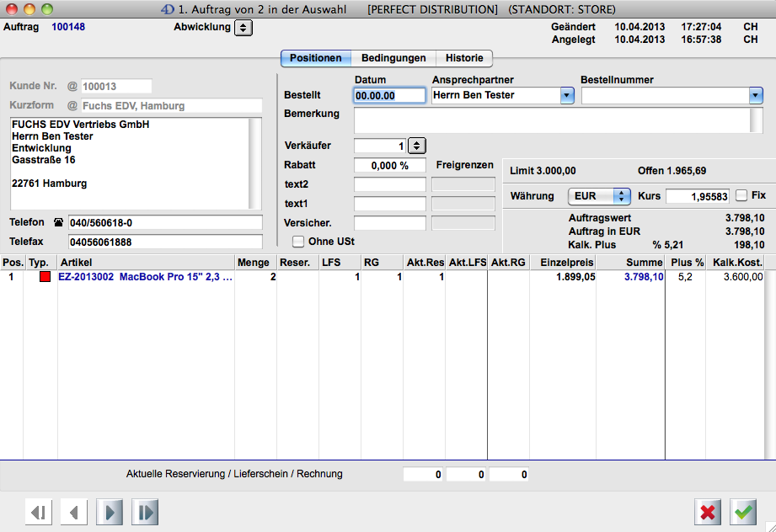
Task: Click the Verkäufer stepper arrows
Action: click(418, 146)
